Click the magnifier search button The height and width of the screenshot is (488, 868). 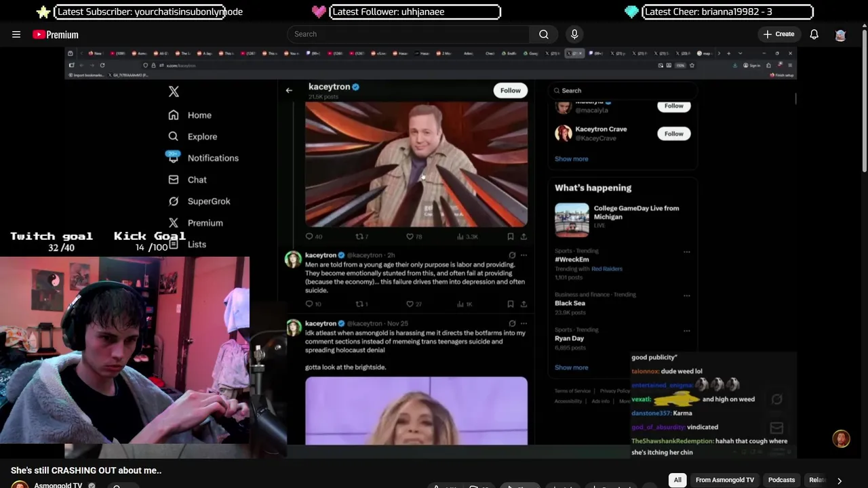point(544,34)
